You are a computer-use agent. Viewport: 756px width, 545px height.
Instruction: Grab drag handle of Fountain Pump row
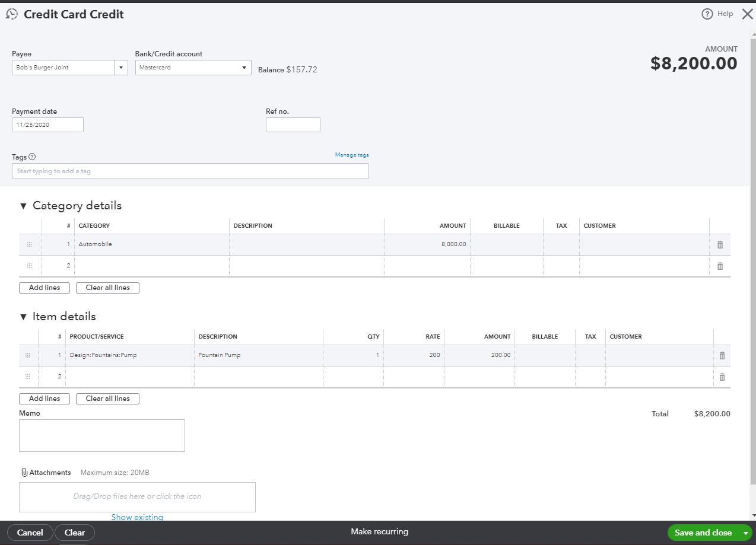27,355
